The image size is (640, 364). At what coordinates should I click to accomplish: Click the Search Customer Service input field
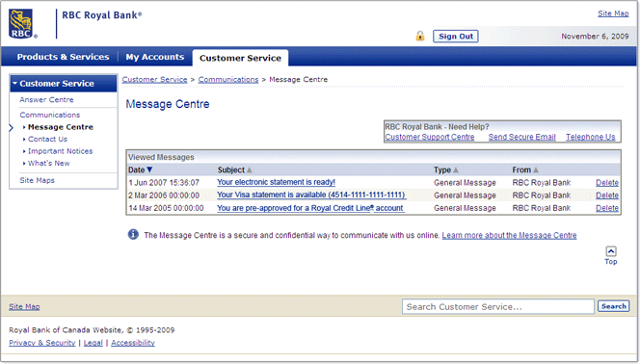pyautogui.click(x=498, y=306)
